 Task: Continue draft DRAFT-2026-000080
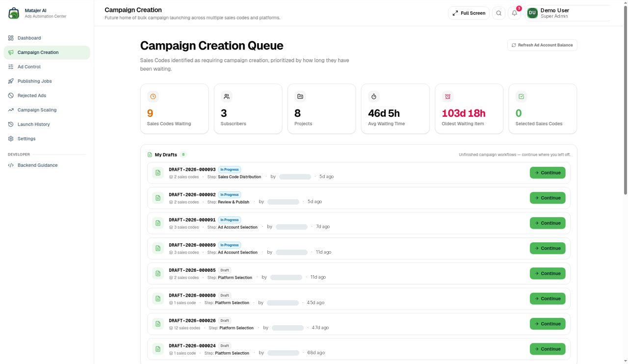pyautogui.click(x=548, y=299)
